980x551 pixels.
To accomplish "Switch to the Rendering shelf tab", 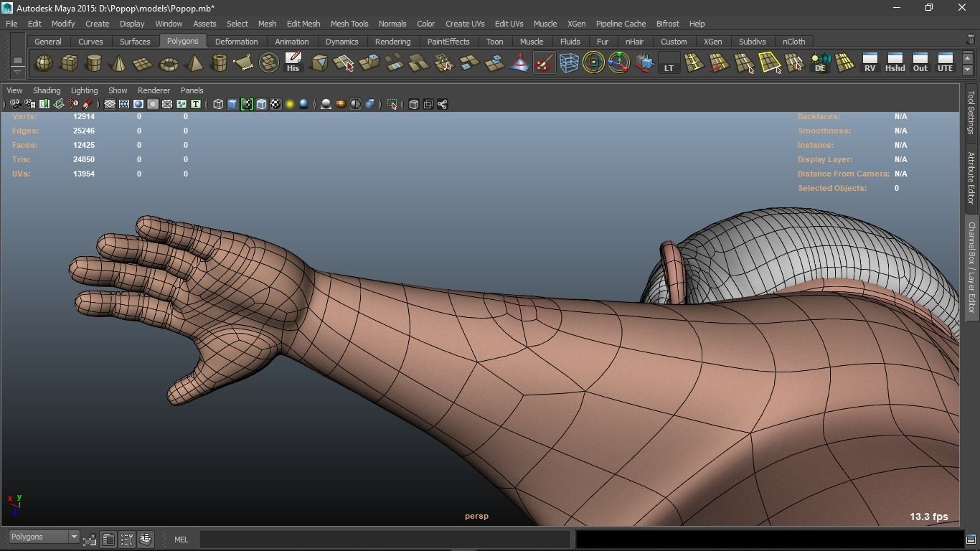I will 392,42.
